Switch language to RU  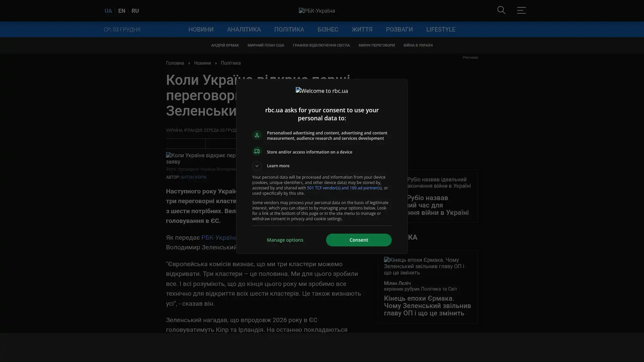click(135, 11)
